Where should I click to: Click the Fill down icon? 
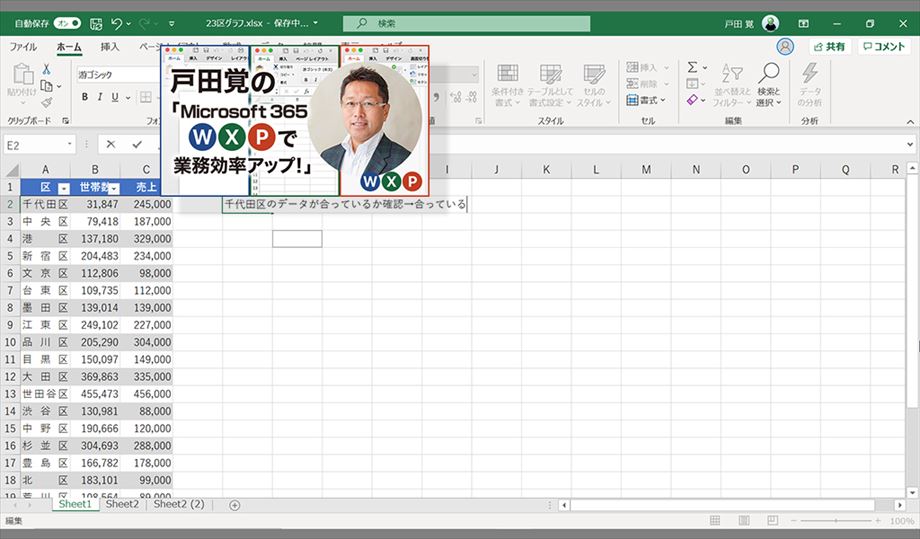point(692,84)
